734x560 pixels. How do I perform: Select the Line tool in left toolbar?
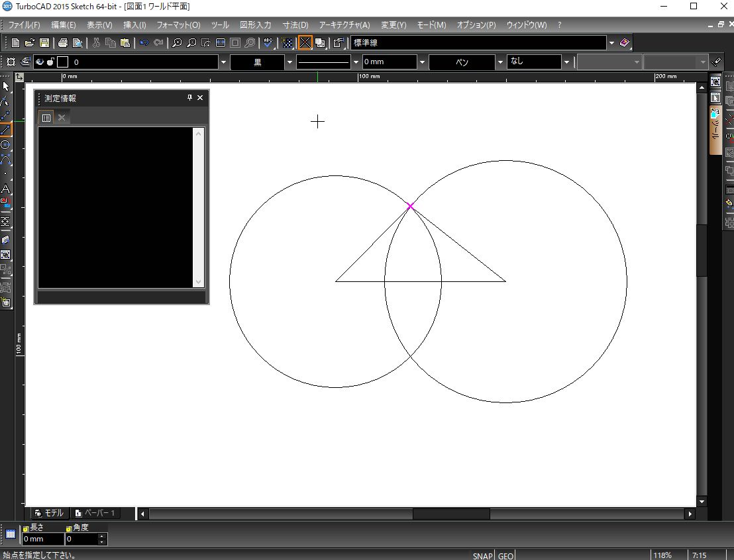click(5, 130)
